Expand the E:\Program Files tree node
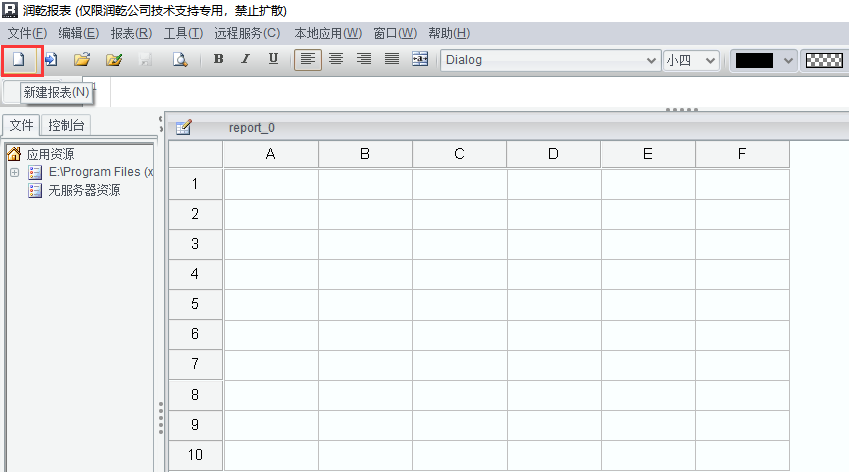This screenshot has width=849, height=472. pos(15,173)
